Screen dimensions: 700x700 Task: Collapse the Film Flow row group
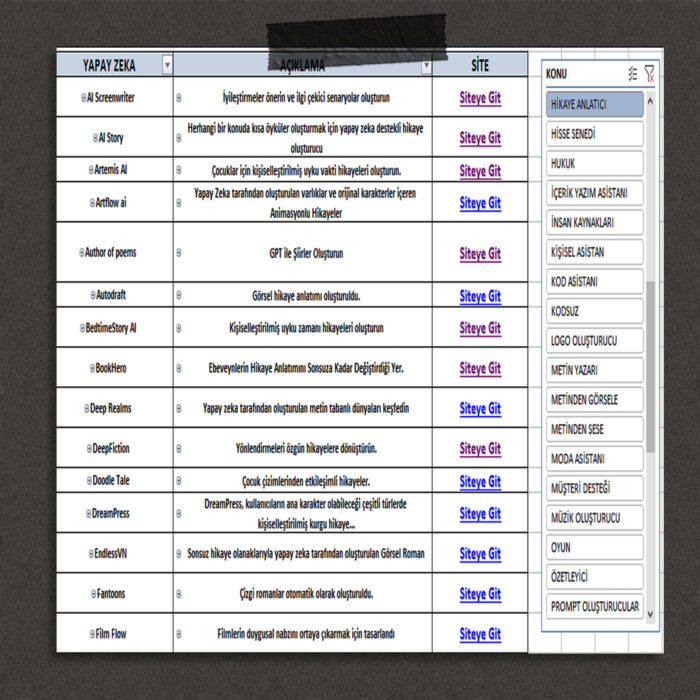pos(92,634)
